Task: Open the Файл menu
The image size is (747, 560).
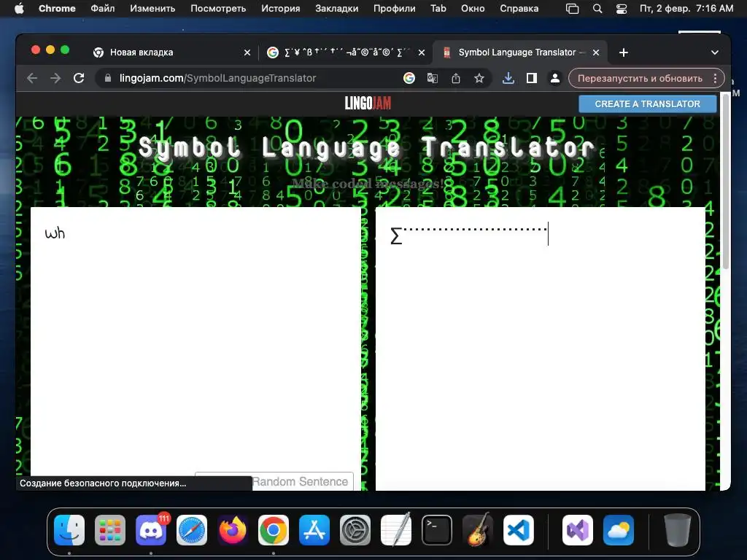Action: coord(102,9)
